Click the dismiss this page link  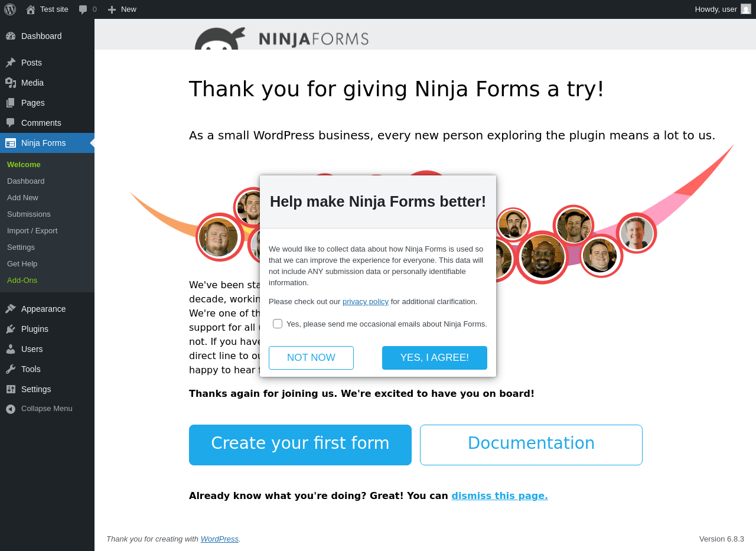click(500, 496)
